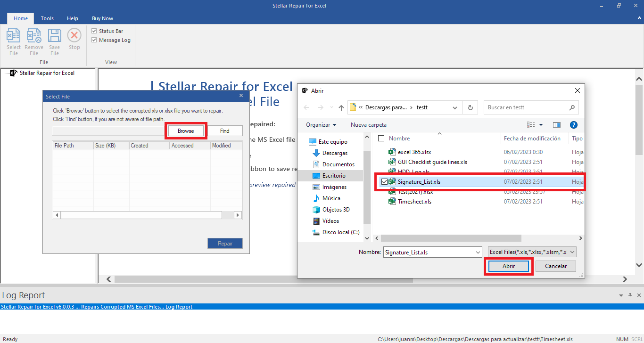
Task: Go up one folder level in Abrir dialog
Action: tap(341, 107)
